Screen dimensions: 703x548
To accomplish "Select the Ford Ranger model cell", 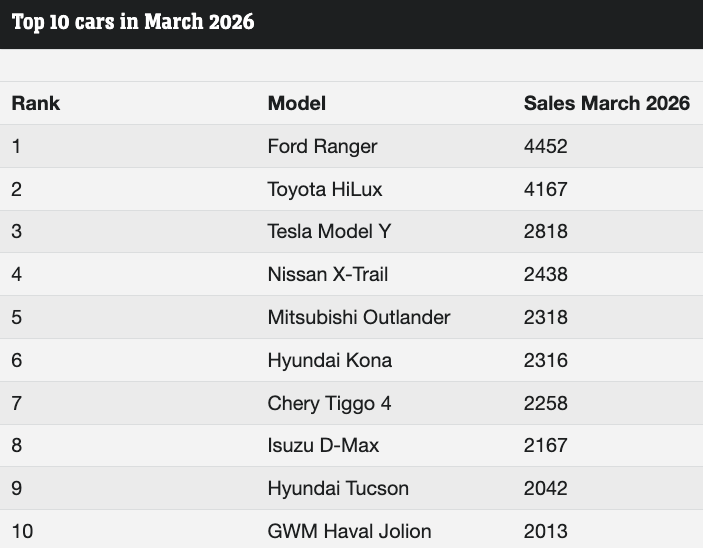I will (x=322, y=147).
